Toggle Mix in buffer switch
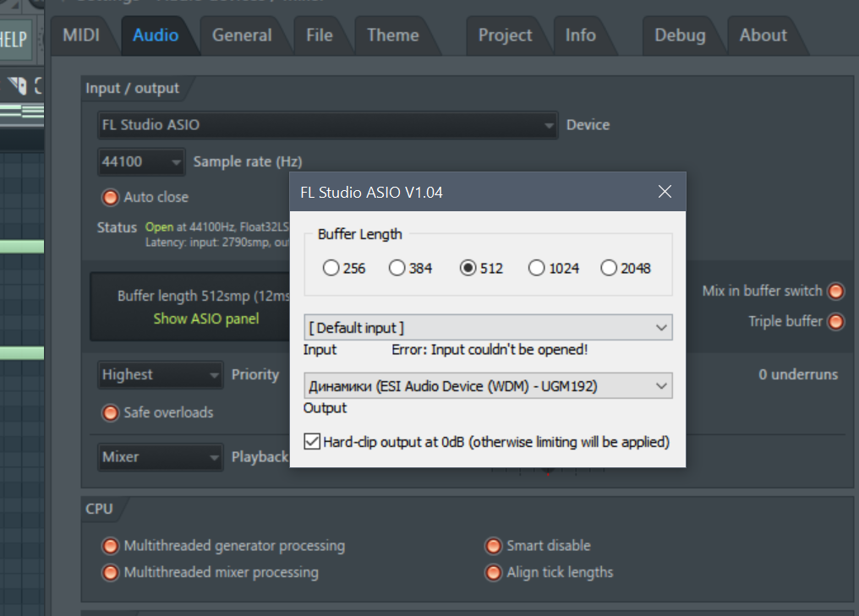The image size is (859, 616). click(x=835, y=292)
